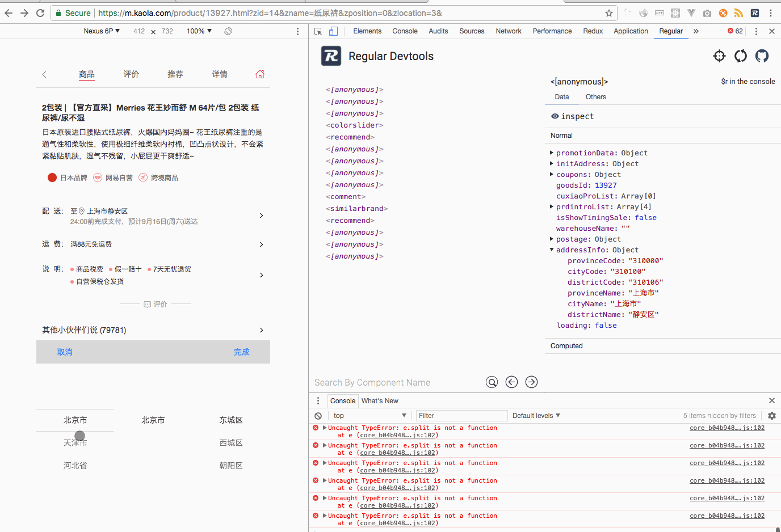
Task: Select the 评价 tab in product page
Action: coord(131,74)
